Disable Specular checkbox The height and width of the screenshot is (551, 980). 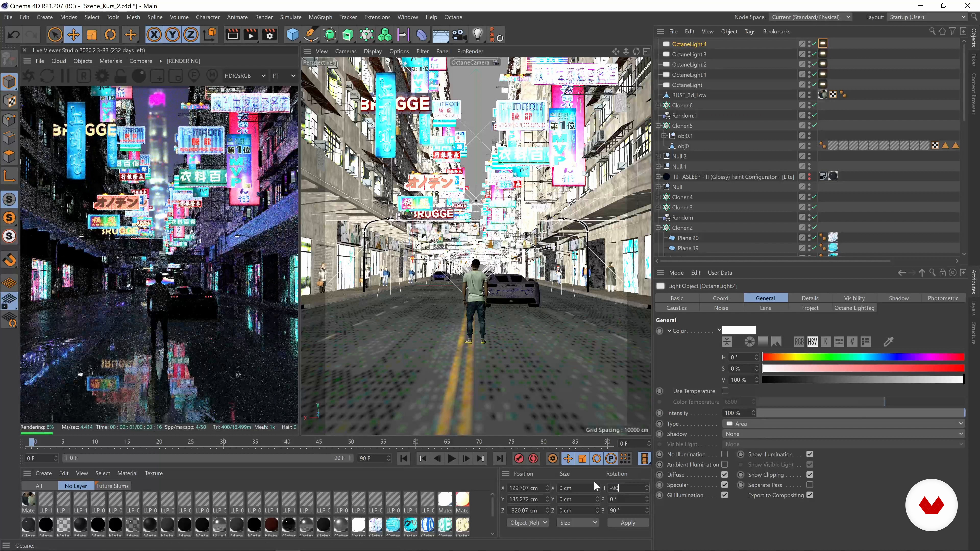coord(725,485)
